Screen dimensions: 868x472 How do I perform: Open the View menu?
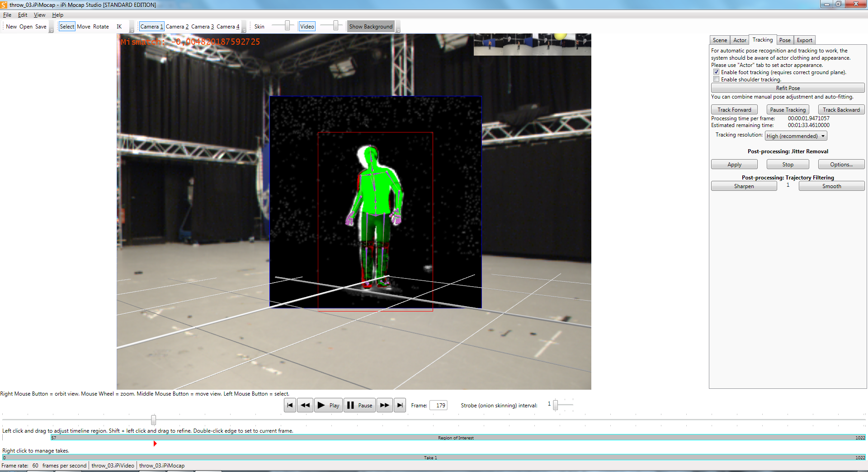pyautogui.click(x=39, y=15)
